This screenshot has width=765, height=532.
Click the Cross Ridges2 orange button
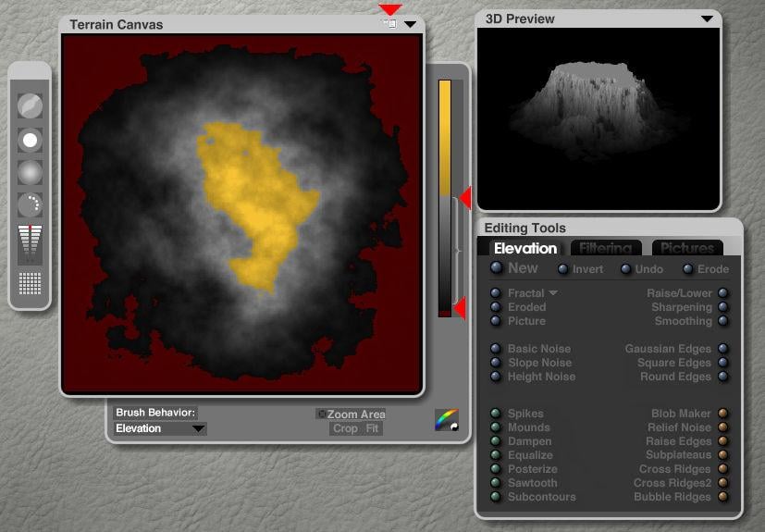tap(723, 483)
